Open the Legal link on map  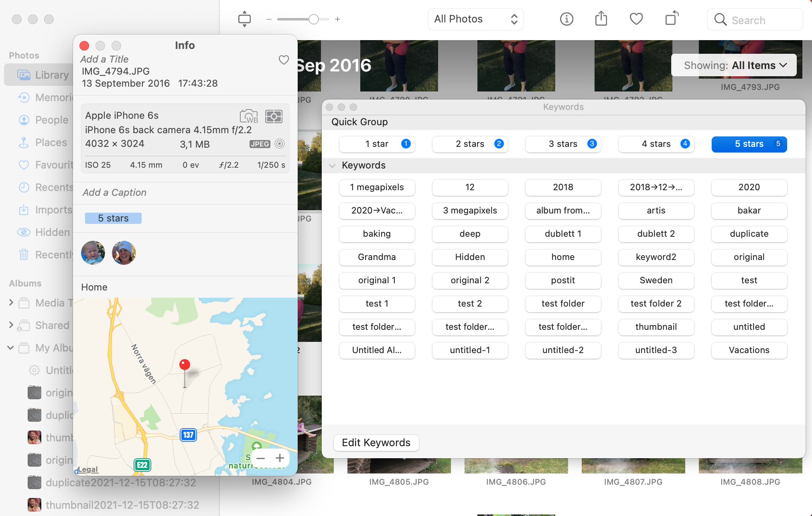[x=87, y=469]
